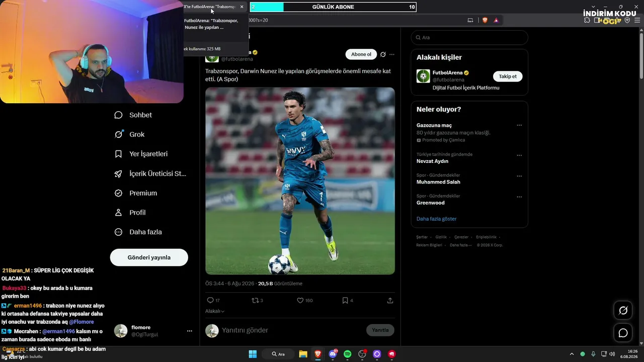Open options dots for Greenwood trend
This screenshot has height=362, width=644.
pos(519,197)
